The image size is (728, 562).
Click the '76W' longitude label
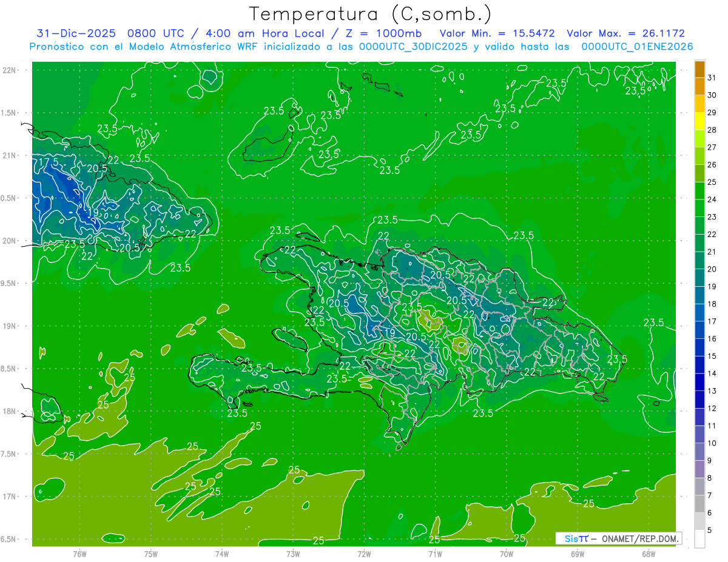click(79, 554)
